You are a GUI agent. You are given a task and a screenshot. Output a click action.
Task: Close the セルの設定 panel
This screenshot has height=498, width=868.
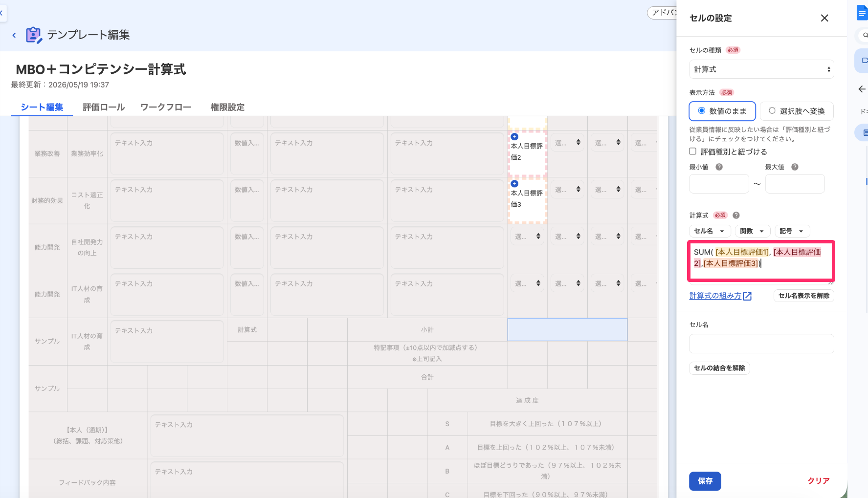click(x=824, y=18)
